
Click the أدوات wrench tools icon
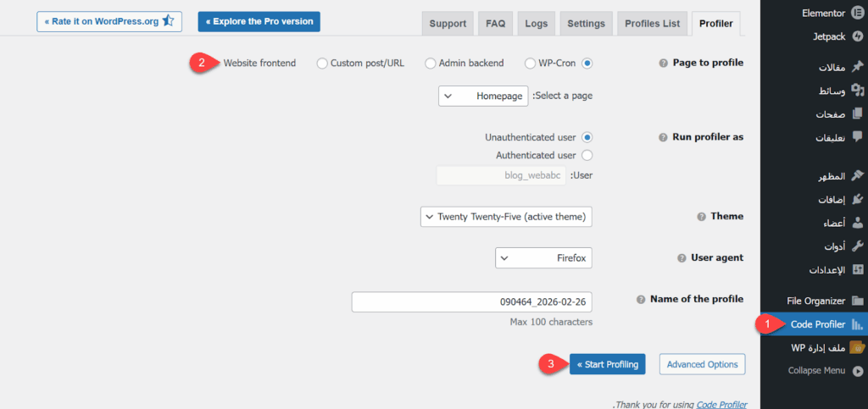pyautogui.click(x=858, y=246)
